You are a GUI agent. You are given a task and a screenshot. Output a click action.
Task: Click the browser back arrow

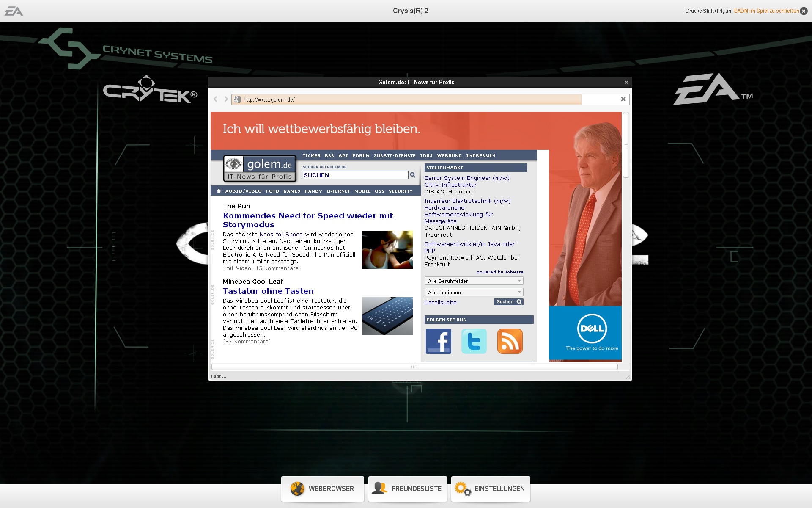pos(215,99)
